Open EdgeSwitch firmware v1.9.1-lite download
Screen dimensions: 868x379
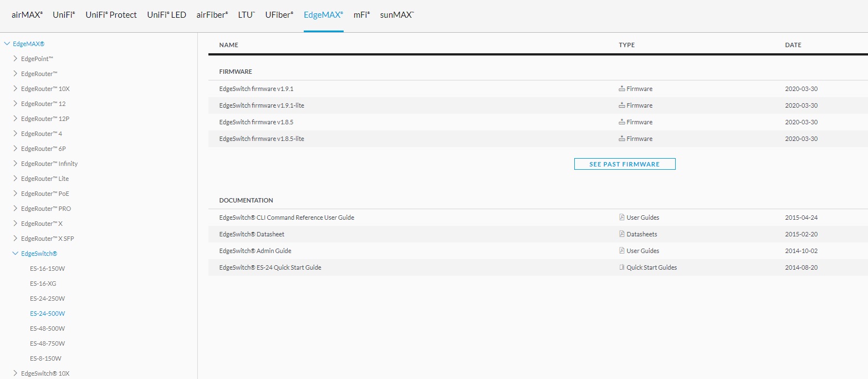[x=262, y=105]
